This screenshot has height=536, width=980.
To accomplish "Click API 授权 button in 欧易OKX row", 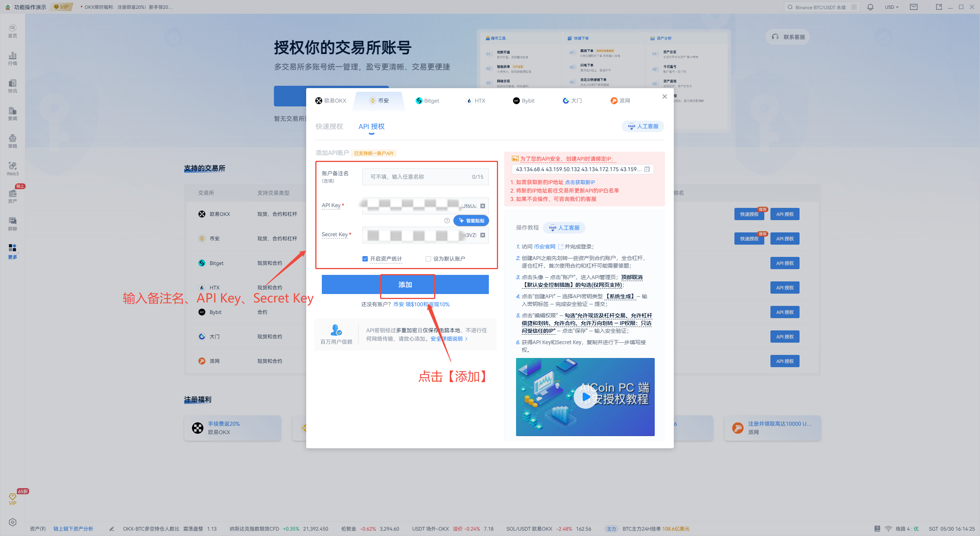I will pyautogui.click(x=785, y=214).
